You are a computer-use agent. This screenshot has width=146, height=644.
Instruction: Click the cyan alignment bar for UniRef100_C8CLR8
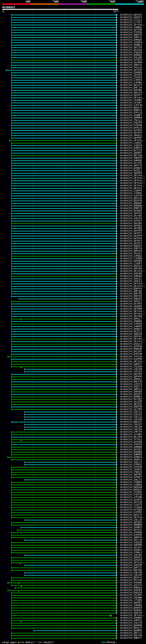click(70, 369)
